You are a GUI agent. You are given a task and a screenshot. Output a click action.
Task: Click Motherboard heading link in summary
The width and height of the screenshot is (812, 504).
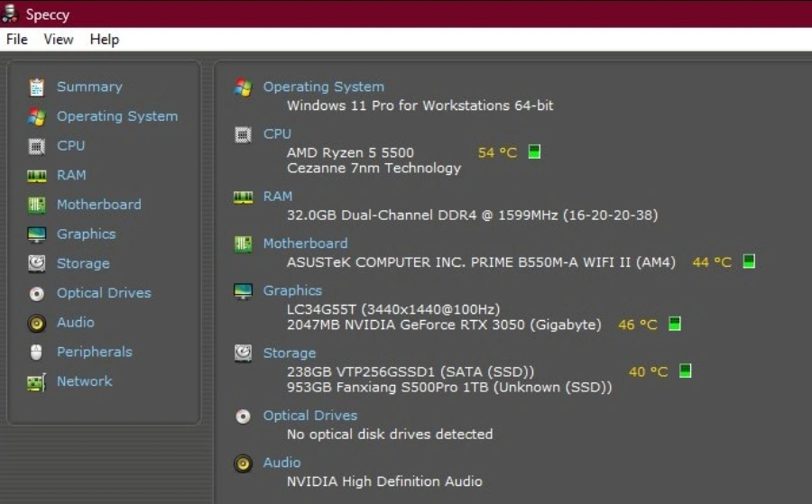click(x=306, y=243)
